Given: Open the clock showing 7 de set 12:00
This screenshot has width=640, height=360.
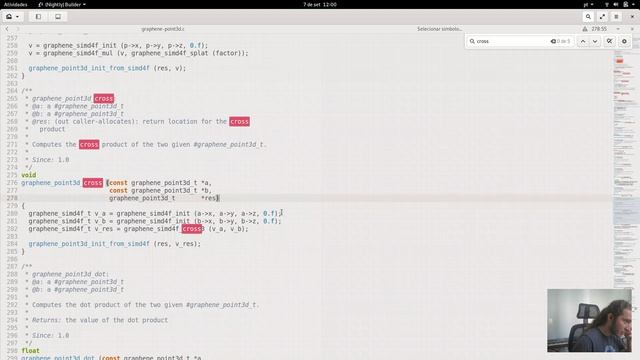Looking at the screenshot, I should [320, 4].
